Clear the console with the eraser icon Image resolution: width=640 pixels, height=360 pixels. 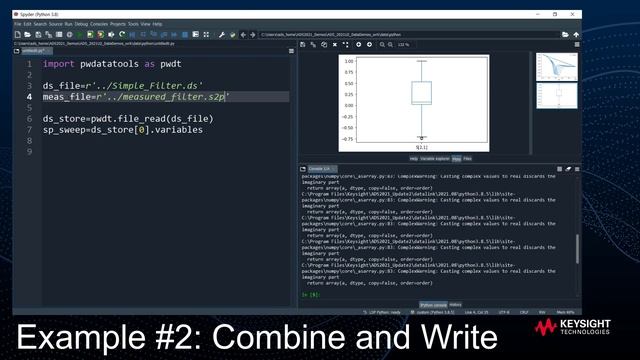click(x=568, y=169)
